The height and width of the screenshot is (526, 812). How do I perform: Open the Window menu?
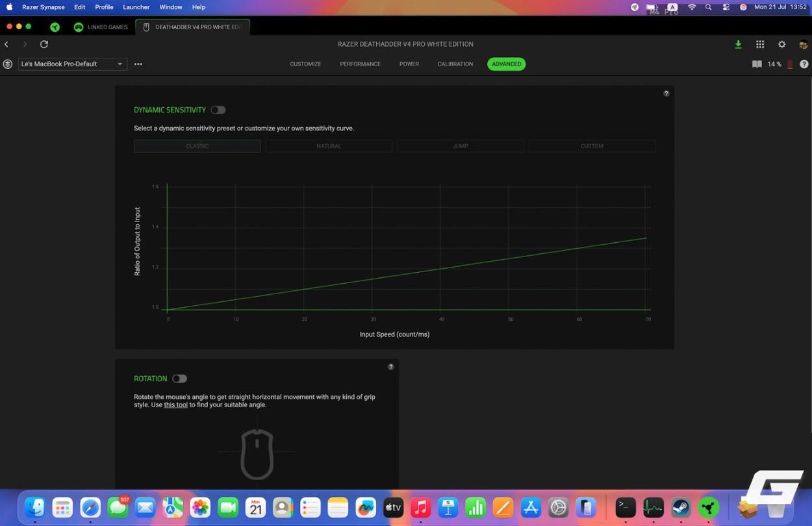click(171, 7)
